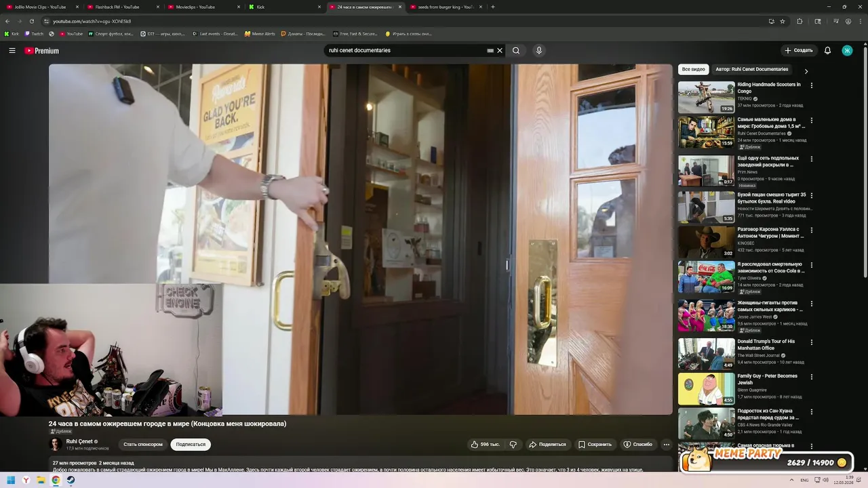Open YouTube notifications bell
The image size is (868, 488).
[x=827, y=51]
